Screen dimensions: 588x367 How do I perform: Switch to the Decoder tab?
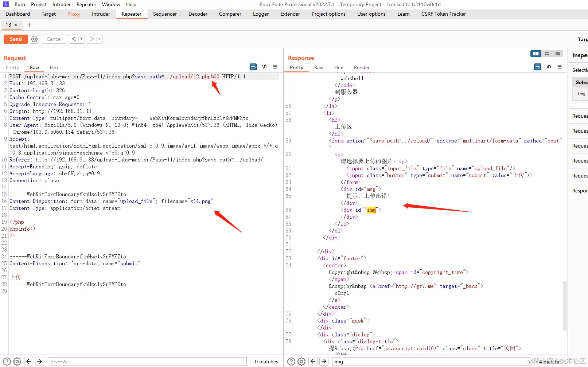(x=198, y=14)
